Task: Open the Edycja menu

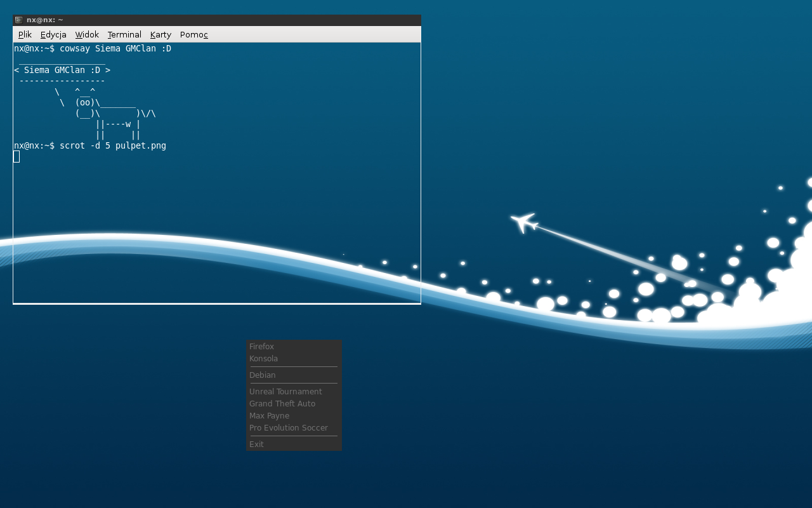Action: click(53, 35)
